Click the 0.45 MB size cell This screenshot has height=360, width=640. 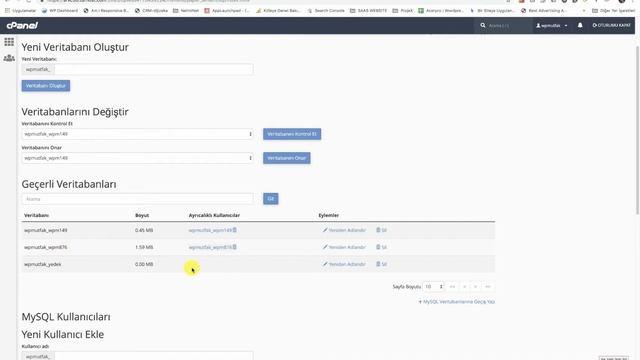[x=144, y=230]
